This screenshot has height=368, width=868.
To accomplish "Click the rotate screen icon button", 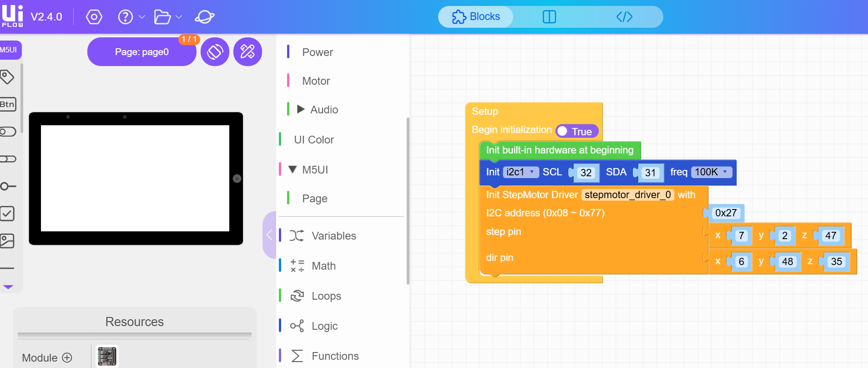I will click(x=215, y=52).
